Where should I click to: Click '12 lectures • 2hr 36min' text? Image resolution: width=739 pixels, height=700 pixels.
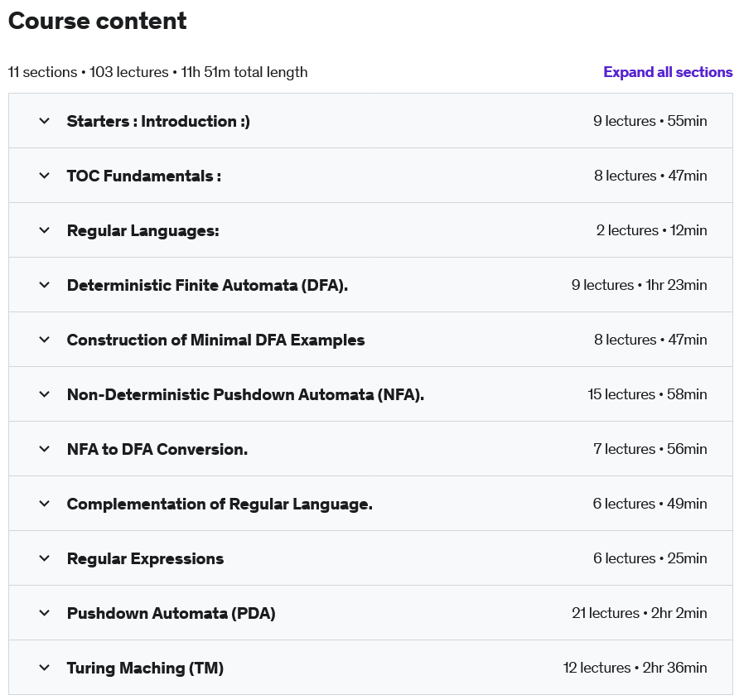pos(635,668)
